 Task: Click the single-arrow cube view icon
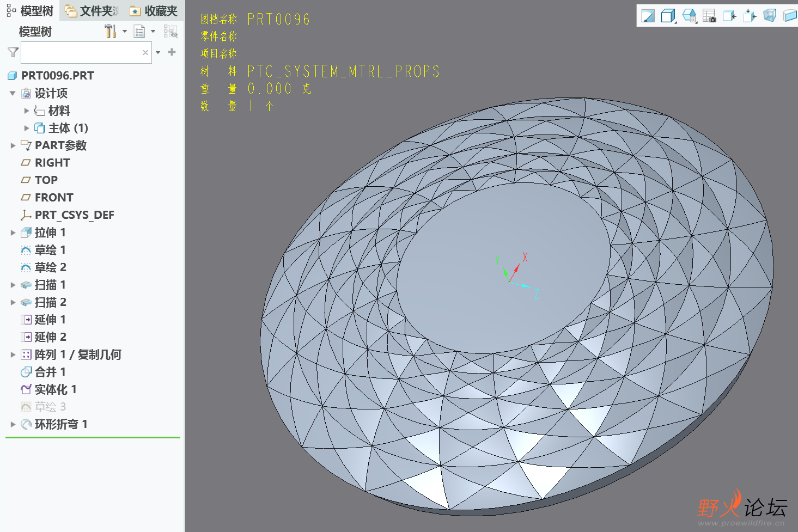click(x=729, y=16)
